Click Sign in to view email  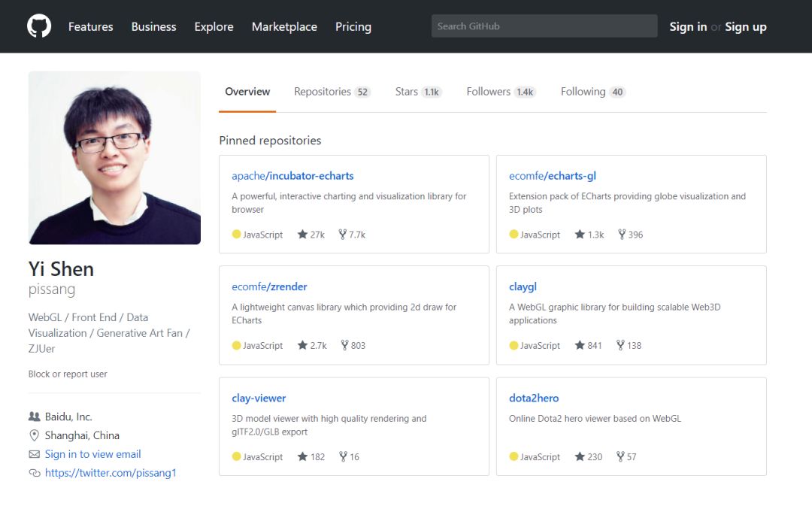[x=92, y=454]
